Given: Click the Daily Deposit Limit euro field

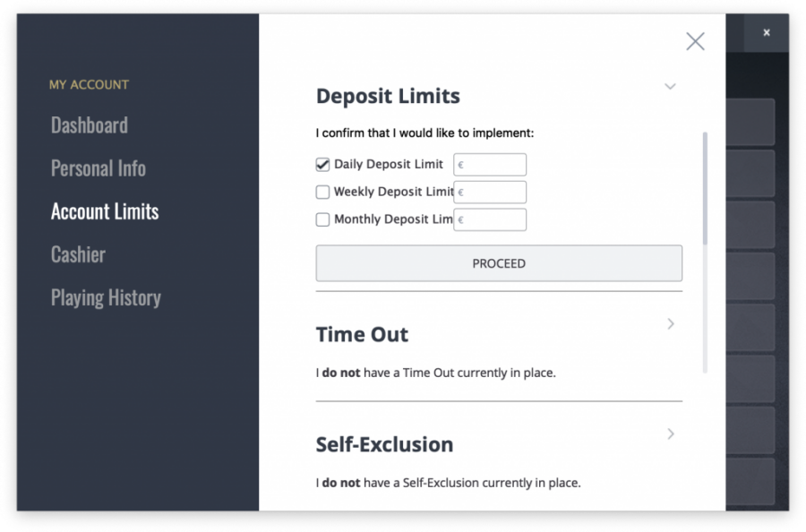Looking at the screenshot, I should 490,165.
